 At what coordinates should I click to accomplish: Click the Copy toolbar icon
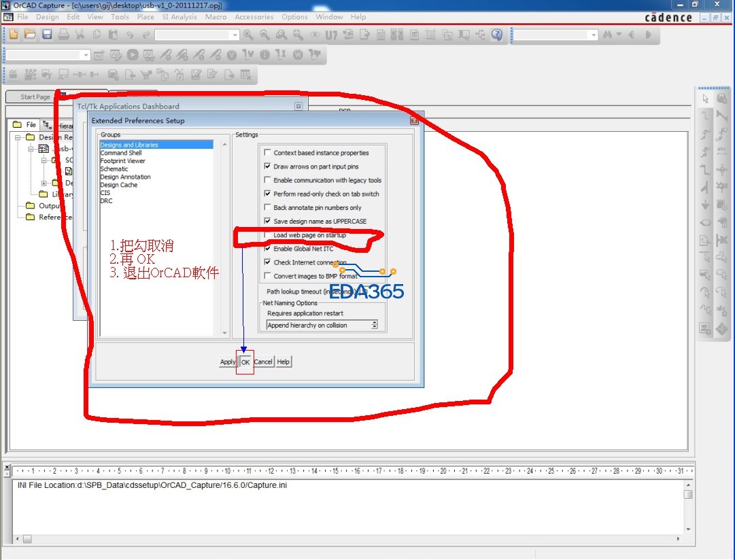pos(97,34)
